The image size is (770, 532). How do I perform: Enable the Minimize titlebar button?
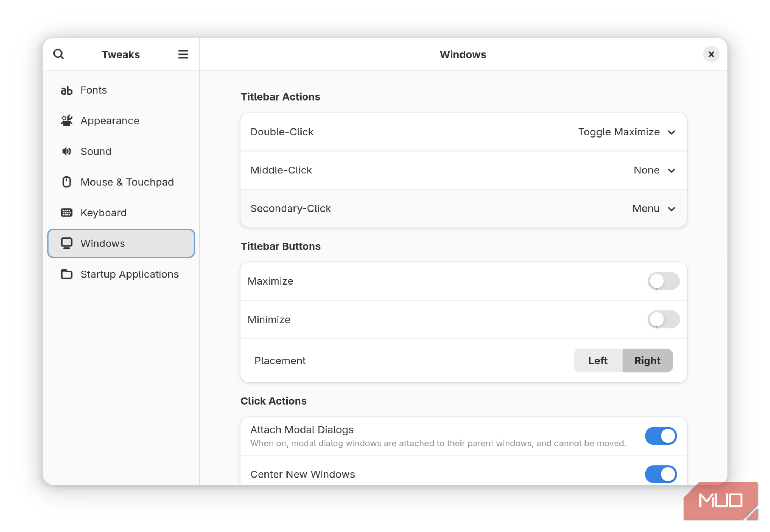pyautogui.click(x=663, y=319)
